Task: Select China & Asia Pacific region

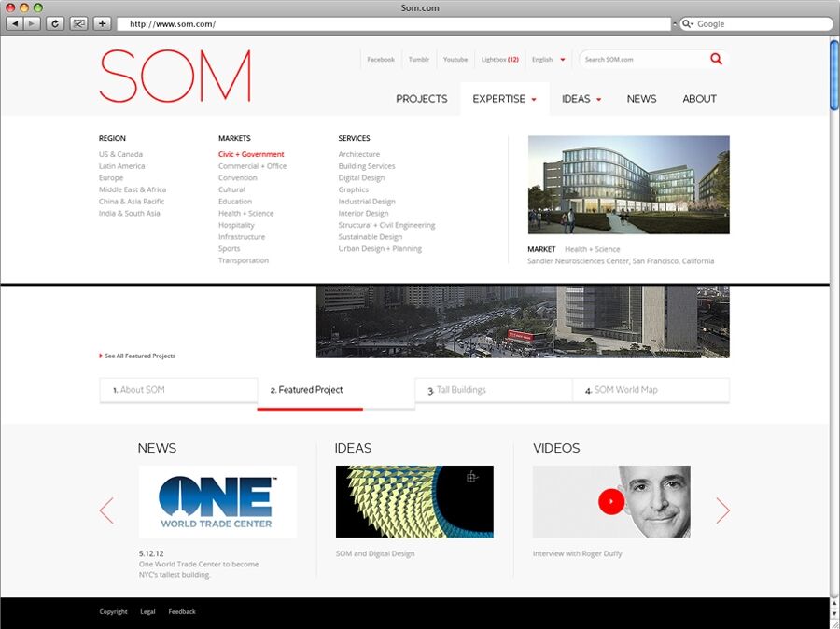Action: click(132, 201)
